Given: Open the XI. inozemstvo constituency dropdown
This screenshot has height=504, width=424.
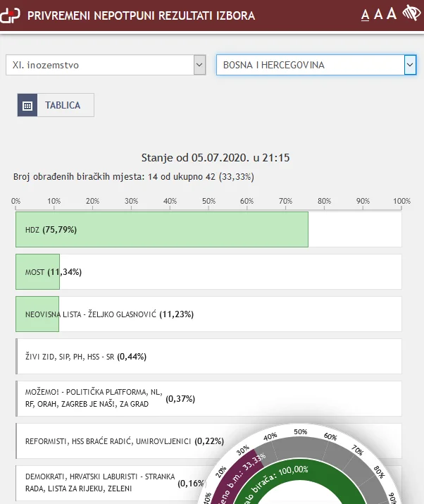Looking at the screenshot, I should pos(106,65).
